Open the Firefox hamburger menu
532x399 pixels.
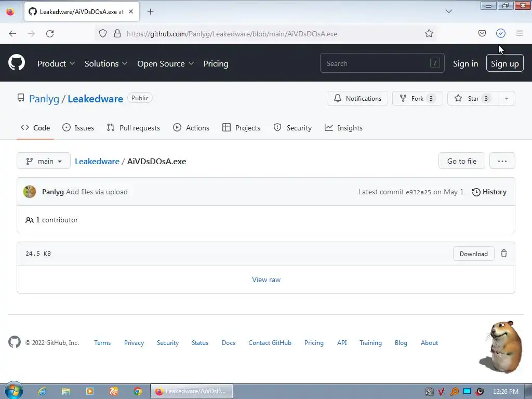coord(519,33)
